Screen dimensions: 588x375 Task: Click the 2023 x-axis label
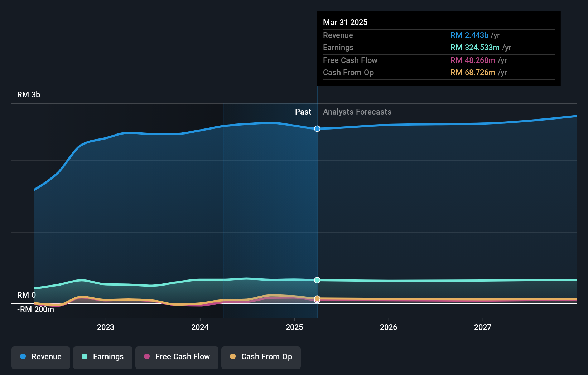pos(106,327)
